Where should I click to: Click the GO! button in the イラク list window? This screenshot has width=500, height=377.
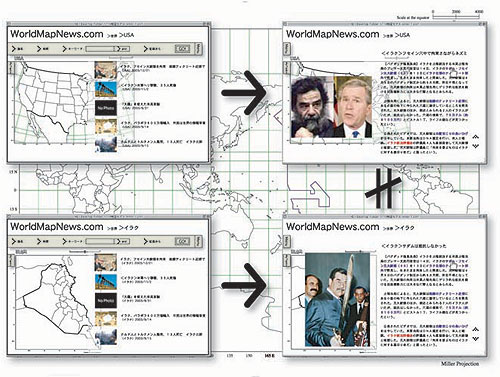tap(182, 241)
